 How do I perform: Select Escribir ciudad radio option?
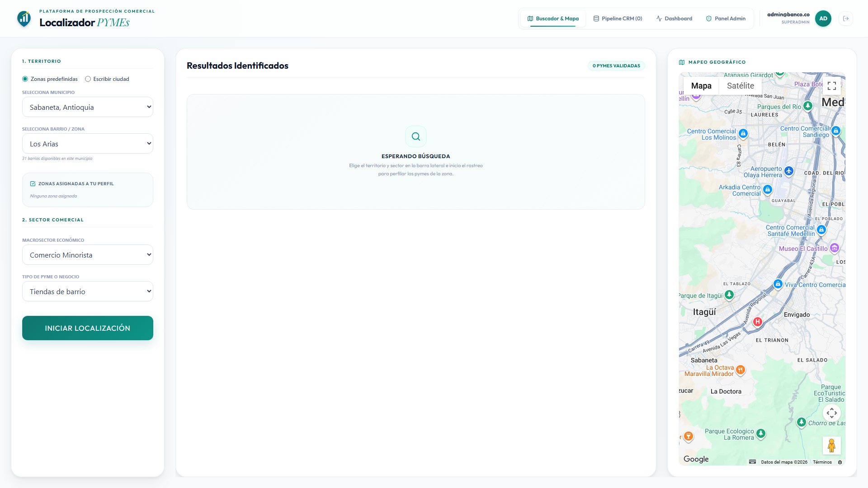(x=88, y=79)
